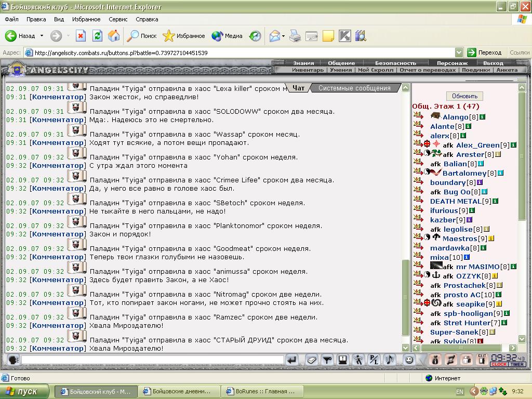
Task: Switch to BoRunes :: Главная taskbar window
Action: click(262, 392)
